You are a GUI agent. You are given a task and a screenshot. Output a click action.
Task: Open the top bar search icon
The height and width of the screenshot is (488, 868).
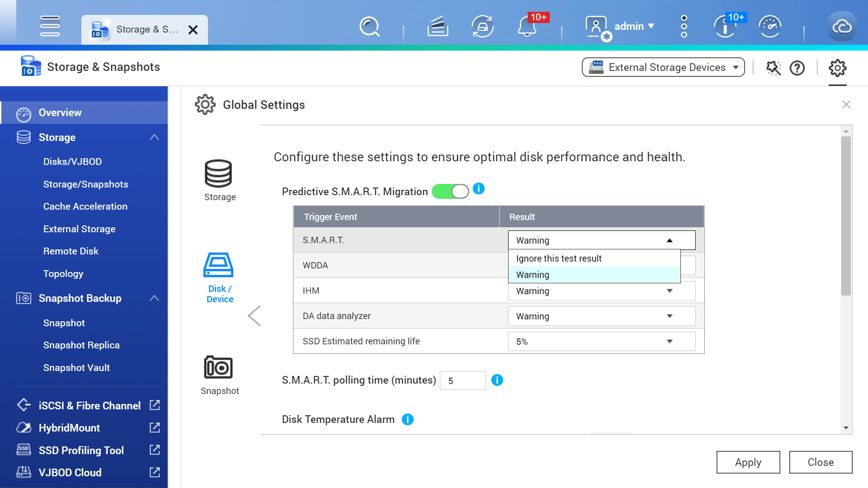click(369, 27)
